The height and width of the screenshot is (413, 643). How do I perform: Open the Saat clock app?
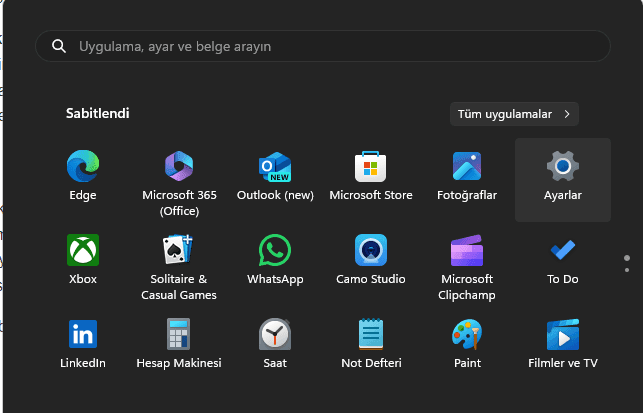pos(275,344)
